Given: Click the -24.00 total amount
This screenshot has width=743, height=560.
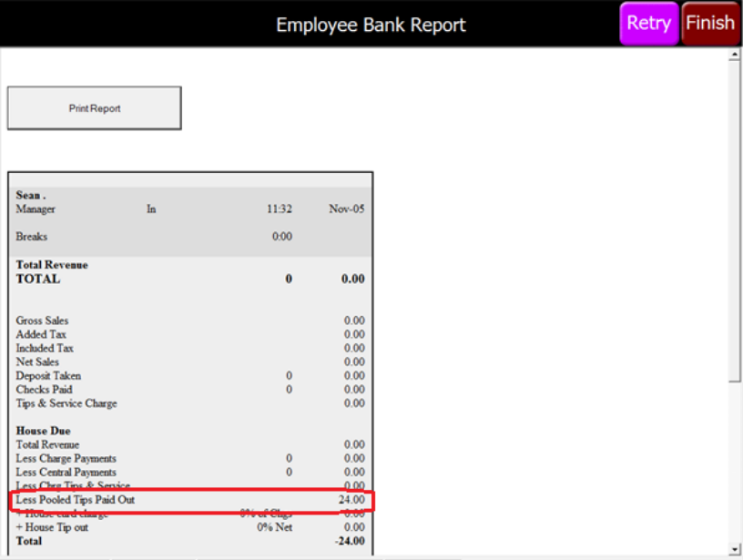Looking at the screenshot, I should [349, 541].
